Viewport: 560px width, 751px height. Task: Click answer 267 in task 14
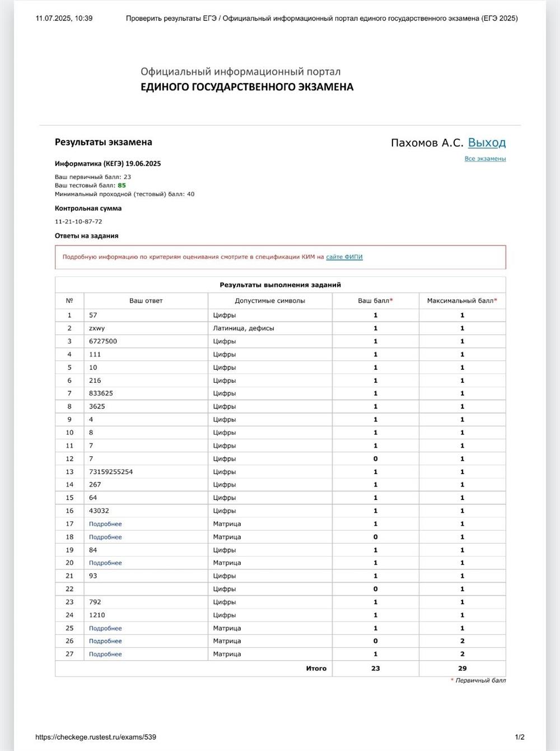coord(95,485)
